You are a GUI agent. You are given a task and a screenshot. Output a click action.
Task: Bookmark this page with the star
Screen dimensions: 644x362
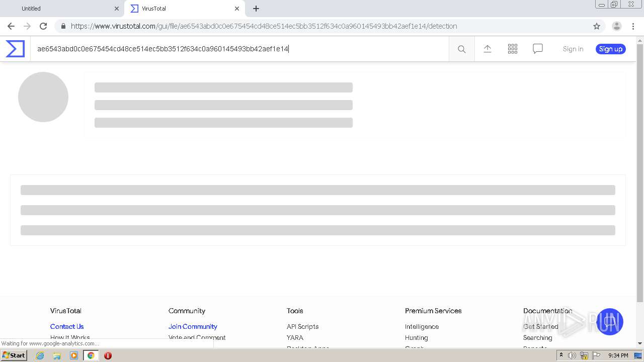(x=597, y=26)
